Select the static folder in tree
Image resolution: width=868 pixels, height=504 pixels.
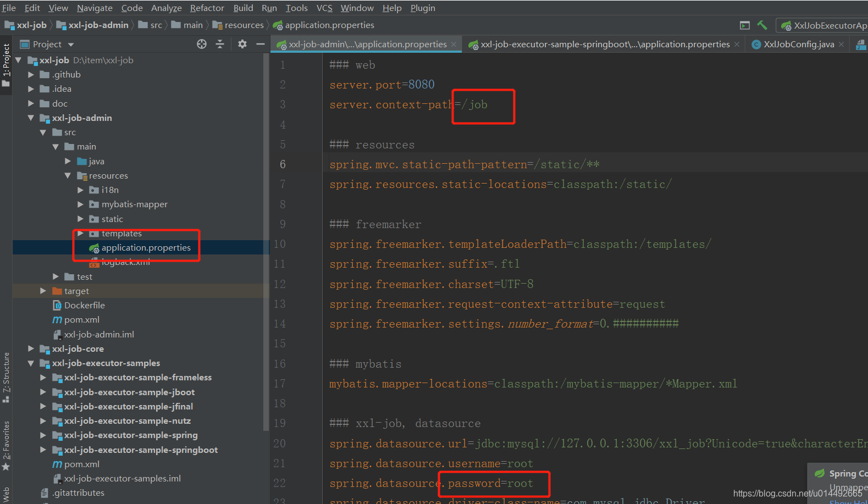(x=112, y=219)
